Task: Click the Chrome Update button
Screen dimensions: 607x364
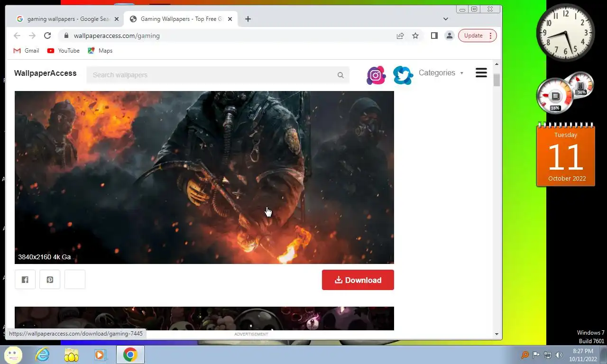Action: [x=478, y=36]
